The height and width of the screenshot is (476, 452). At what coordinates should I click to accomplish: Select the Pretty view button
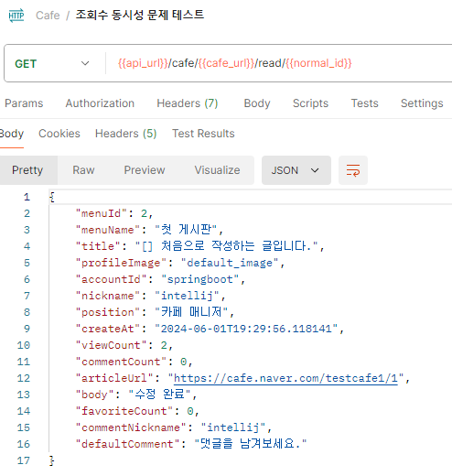coord(27,170)
